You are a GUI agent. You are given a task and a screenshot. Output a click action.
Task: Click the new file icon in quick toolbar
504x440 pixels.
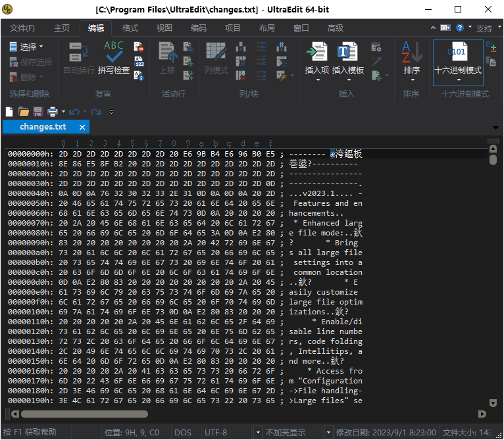click(x=9, y=112)
